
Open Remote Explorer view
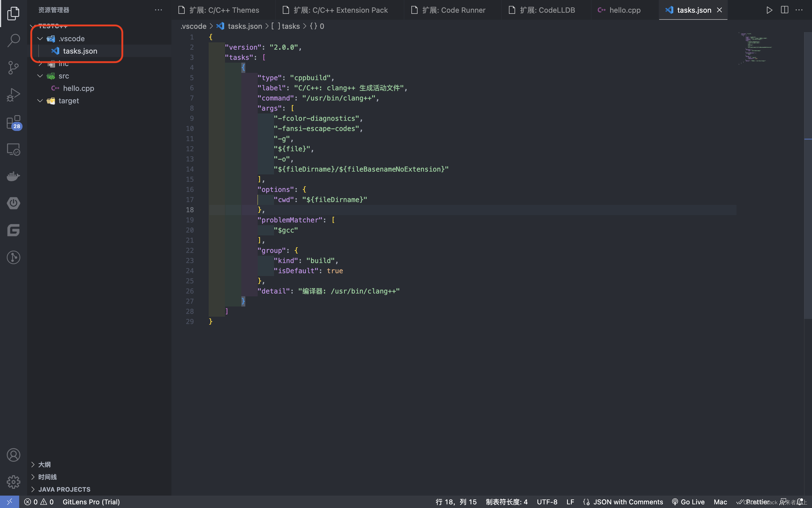tap(14, 149)
